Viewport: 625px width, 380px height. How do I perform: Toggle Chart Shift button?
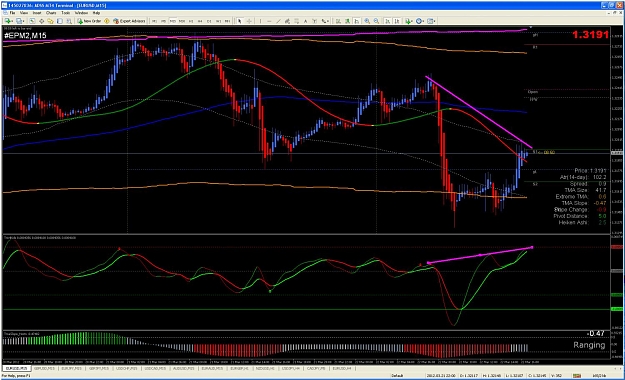pos(397,21)
